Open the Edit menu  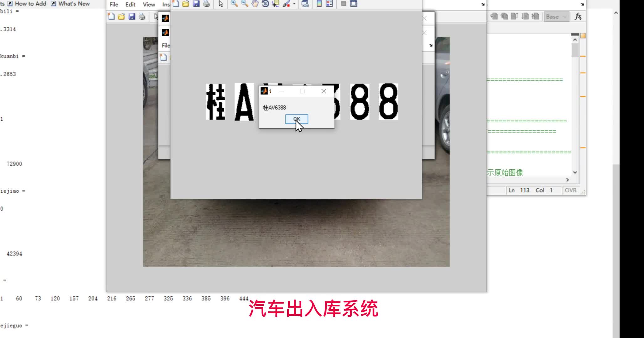(x=130, y=4)
